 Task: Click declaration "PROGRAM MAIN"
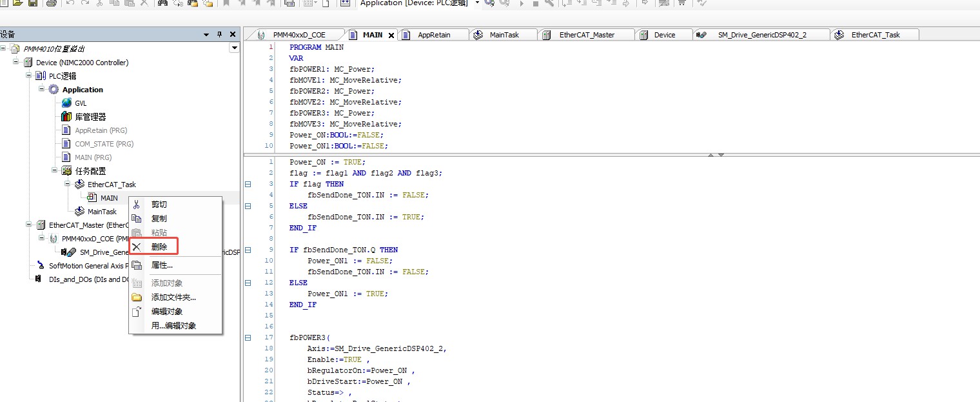click(x=317, y=47)
